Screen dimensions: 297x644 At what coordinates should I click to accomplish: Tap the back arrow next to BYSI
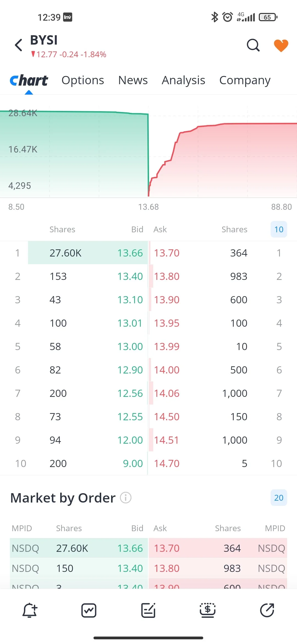(x=18, y=45)
